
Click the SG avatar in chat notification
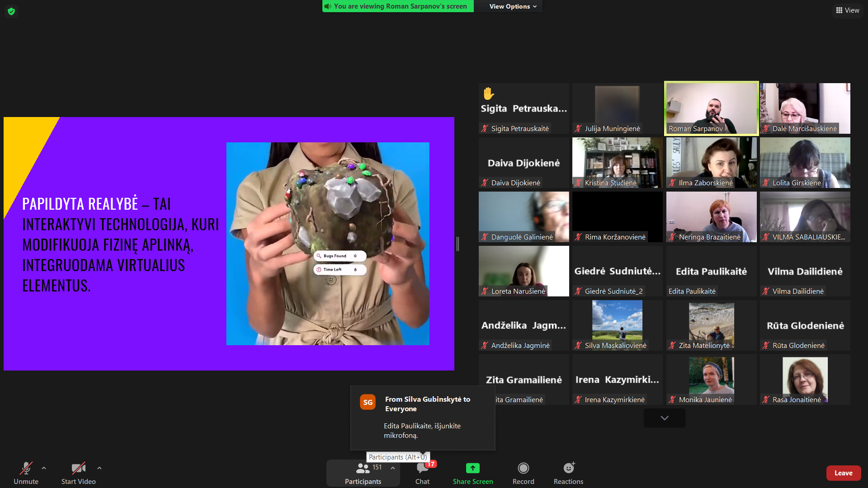click(368, 402)
